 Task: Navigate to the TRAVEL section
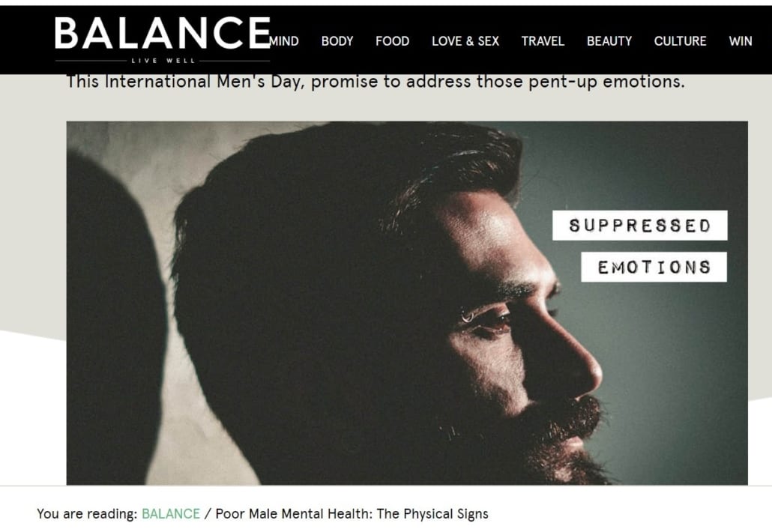point(543,41)
